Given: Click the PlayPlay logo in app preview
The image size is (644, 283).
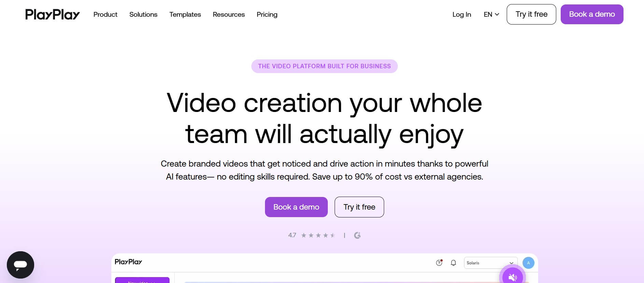Looking at the screenshot, I should [x=128, y=262].
